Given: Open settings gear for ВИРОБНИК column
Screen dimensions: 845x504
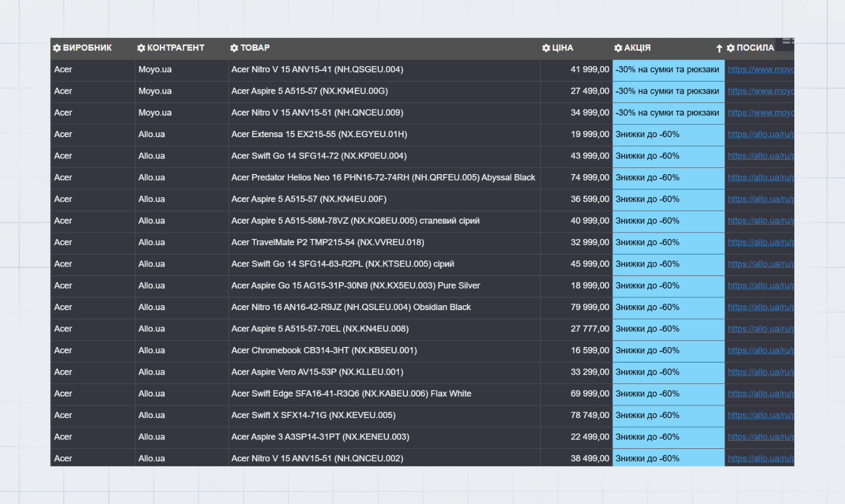Looking at the screenshot, I should [x=57, y=48].
